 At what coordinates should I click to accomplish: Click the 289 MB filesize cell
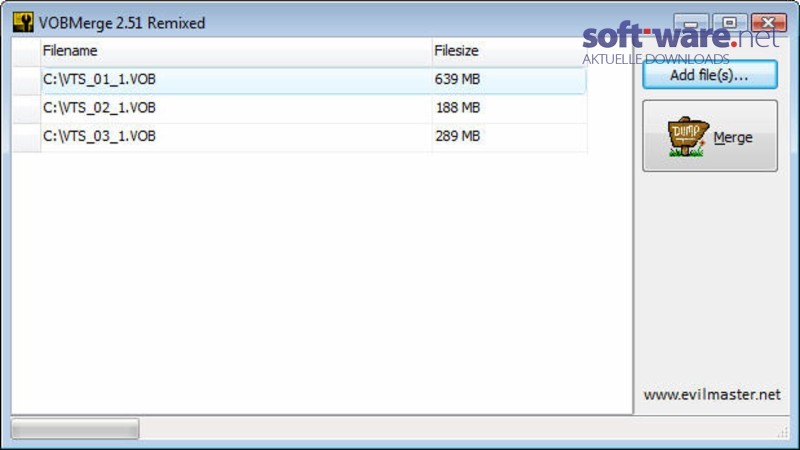click(509, 137)
